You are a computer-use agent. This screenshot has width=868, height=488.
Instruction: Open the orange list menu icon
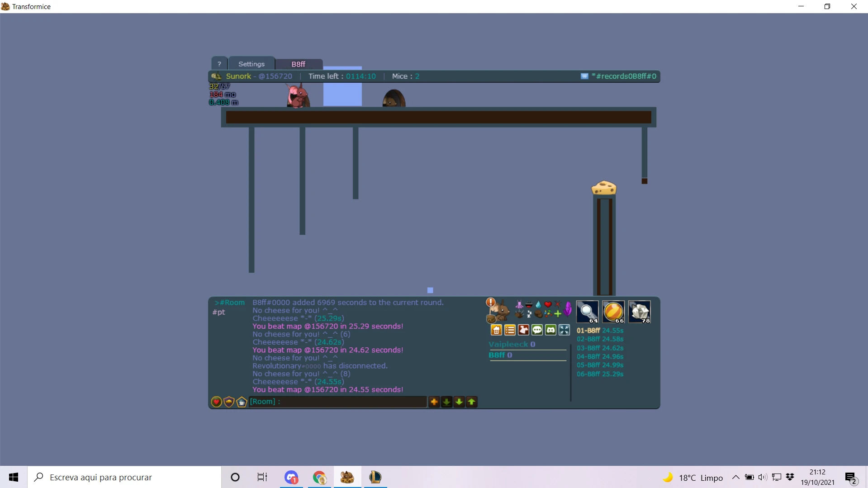point(510,330)
